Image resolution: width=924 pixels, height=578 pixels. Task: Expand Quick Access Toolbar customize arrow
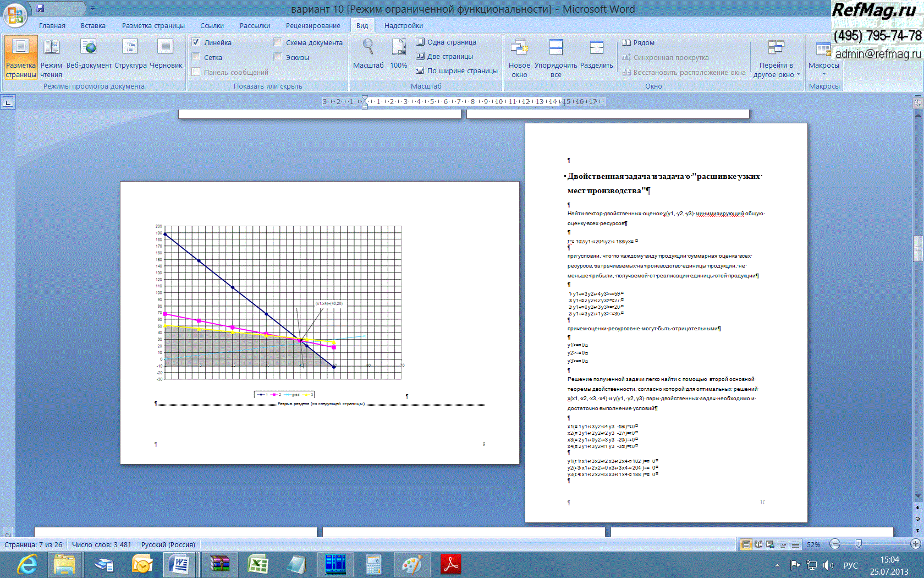(93, 9)
